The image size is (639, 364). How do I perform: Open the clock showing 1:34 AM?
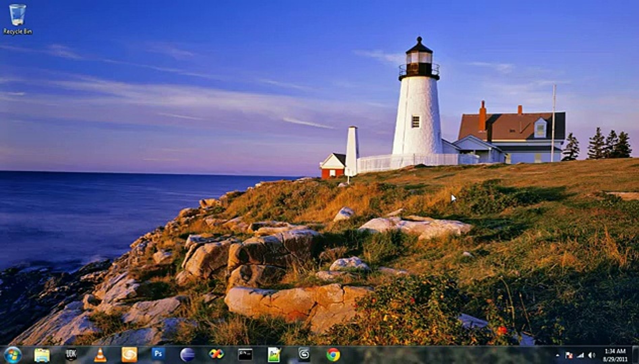tap(615, 355)
